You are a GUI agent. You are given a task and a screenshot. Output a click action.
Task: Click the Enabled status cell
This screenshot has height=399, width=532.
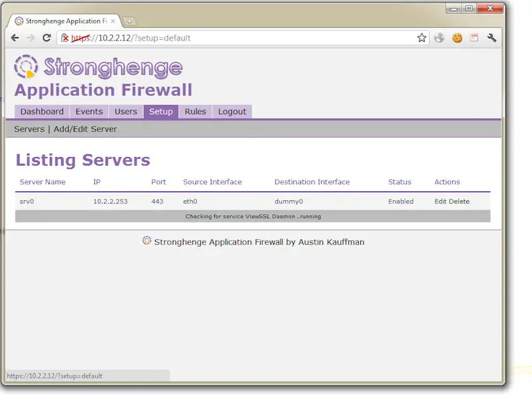coord(401,201)
